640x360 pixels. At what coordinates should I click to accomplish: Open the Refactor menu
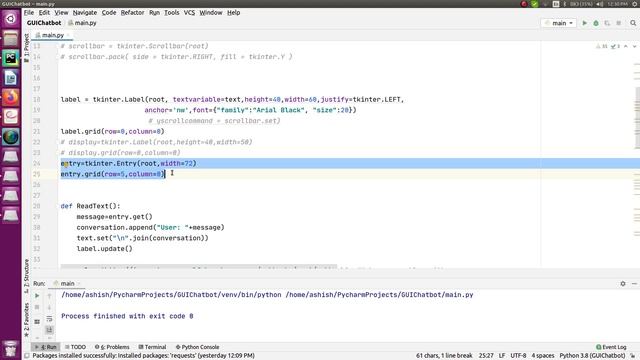pos(132,13)
